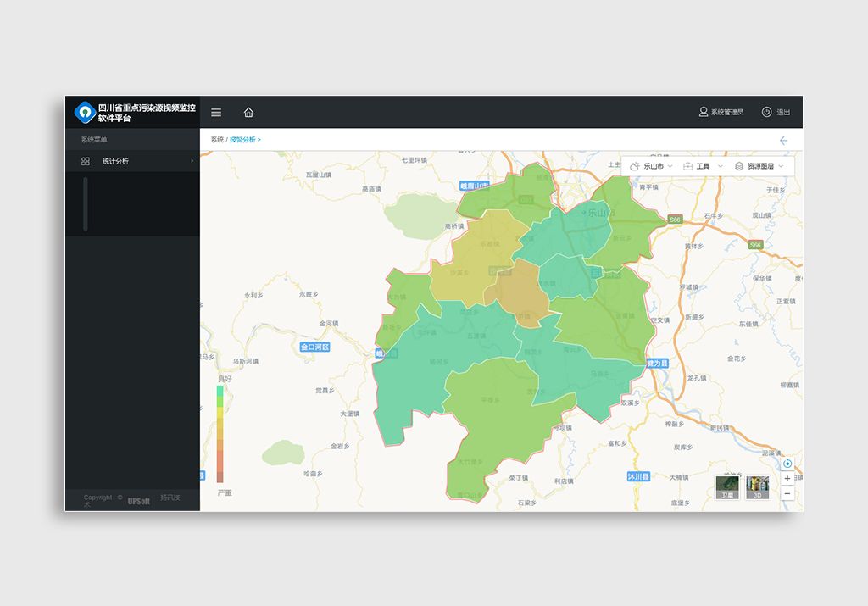This screenshot has height=606, width=868.
Task: Click the 系统菜单 header text
Action: click(94, 140)
